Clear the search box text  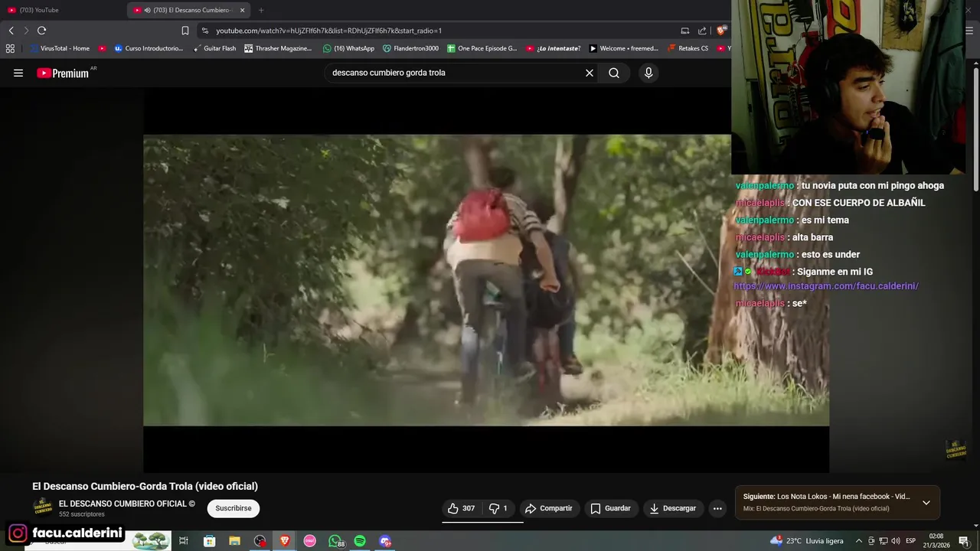click(x=590, y=73)
